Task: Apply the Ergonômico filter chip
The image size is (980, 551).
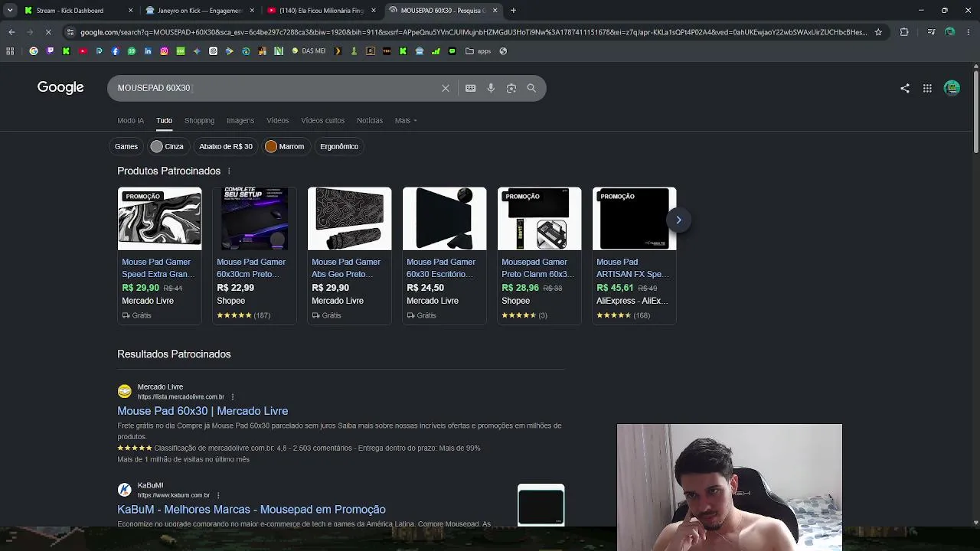Action: 339,146
